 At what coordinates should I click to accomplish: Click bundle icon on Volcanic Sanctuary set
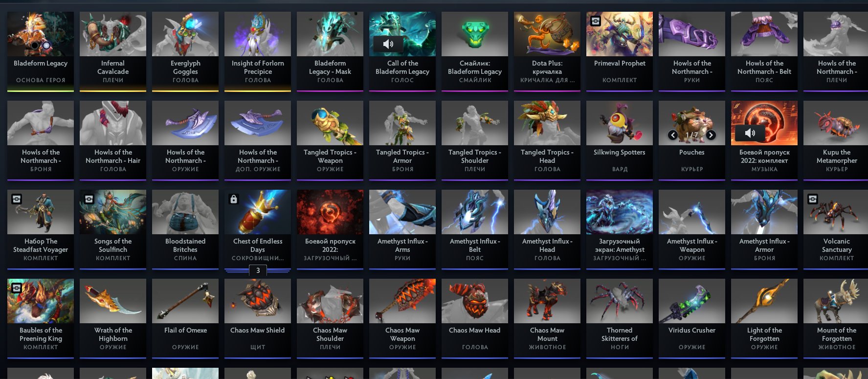pyautogui.click(x=812, y=199)
